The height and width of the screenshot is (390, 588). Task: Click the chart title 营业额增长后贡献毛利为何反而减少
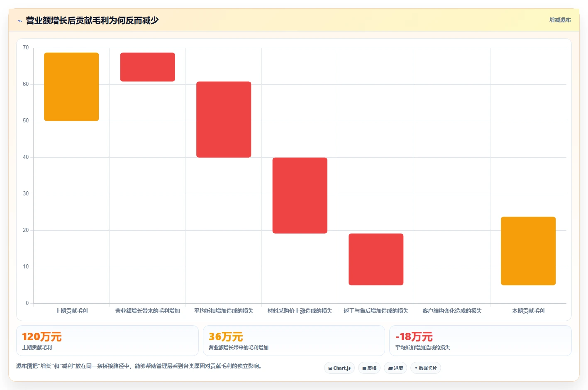tap(92, 20)
